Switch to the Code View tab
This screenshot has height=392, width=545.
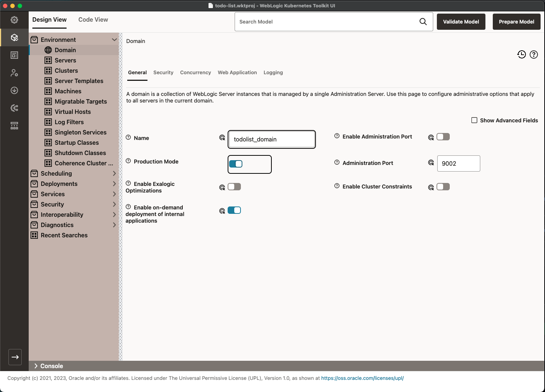(93, 20)
